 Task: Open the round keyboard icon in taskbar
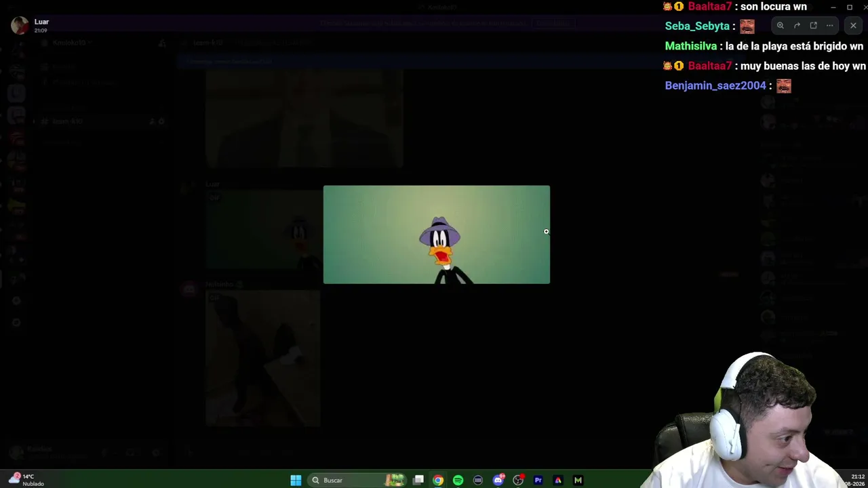(x=478, y=480)
